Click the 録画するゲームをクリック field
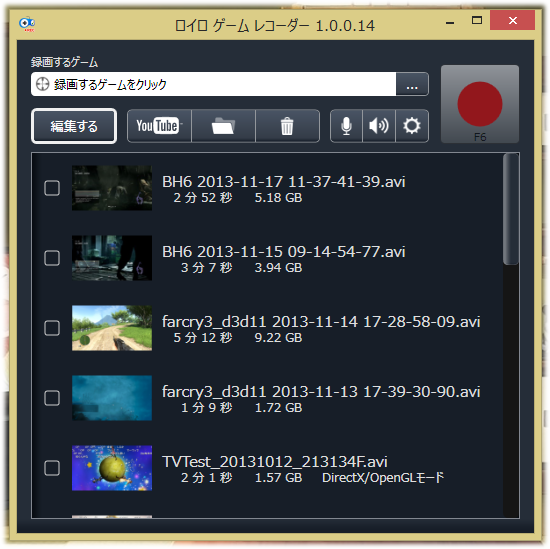 214,84
